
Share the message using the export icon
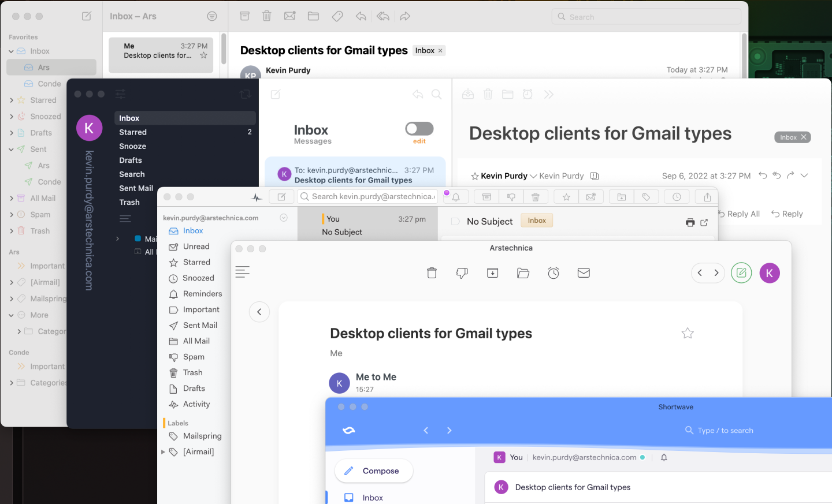[706, 197]
